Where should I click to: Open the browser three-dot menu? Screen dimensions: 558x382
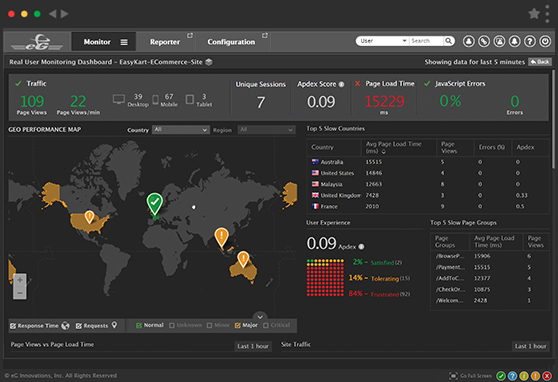click(547, 14)
